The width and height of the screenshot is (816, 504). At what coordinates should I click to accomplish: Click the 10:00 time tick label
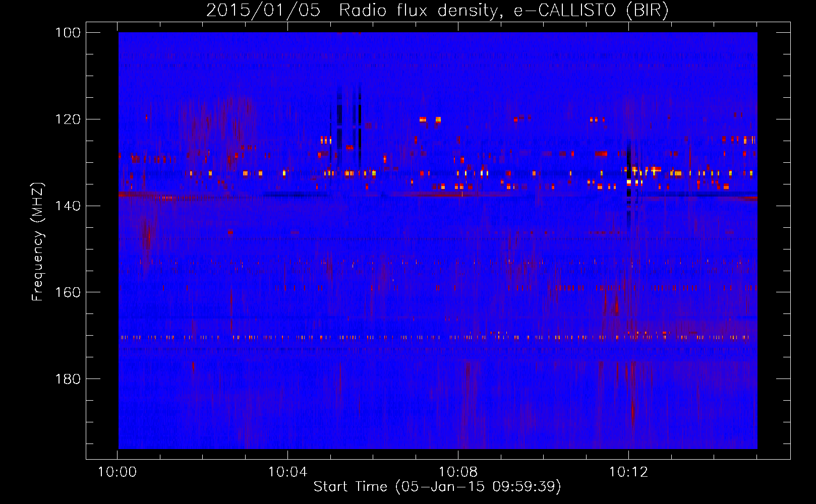[x=117, y=472]
